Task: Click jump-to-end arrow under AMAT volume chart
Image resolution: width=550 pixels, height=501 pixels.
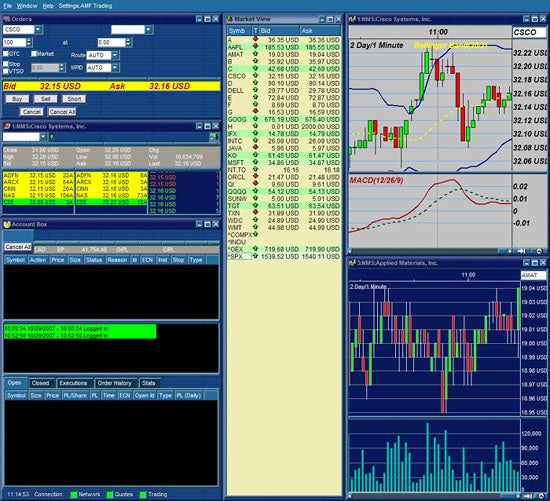Action: (527, 496)
